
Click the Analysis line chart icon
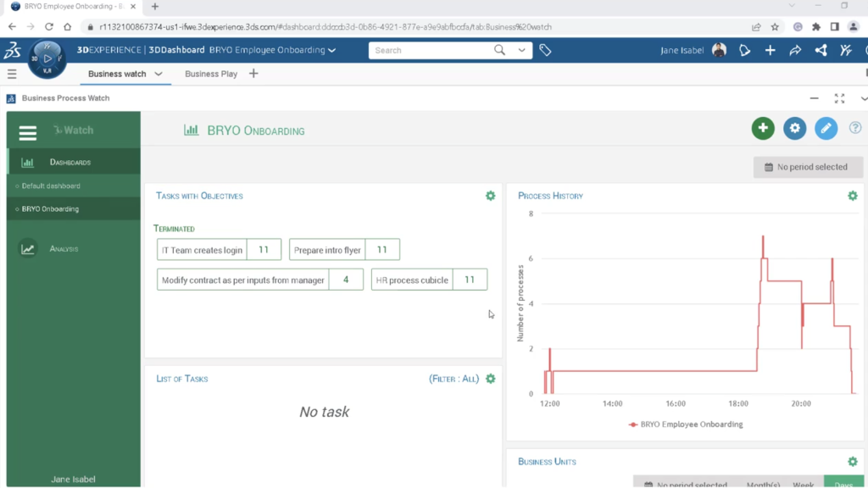(x=28, y=249)
